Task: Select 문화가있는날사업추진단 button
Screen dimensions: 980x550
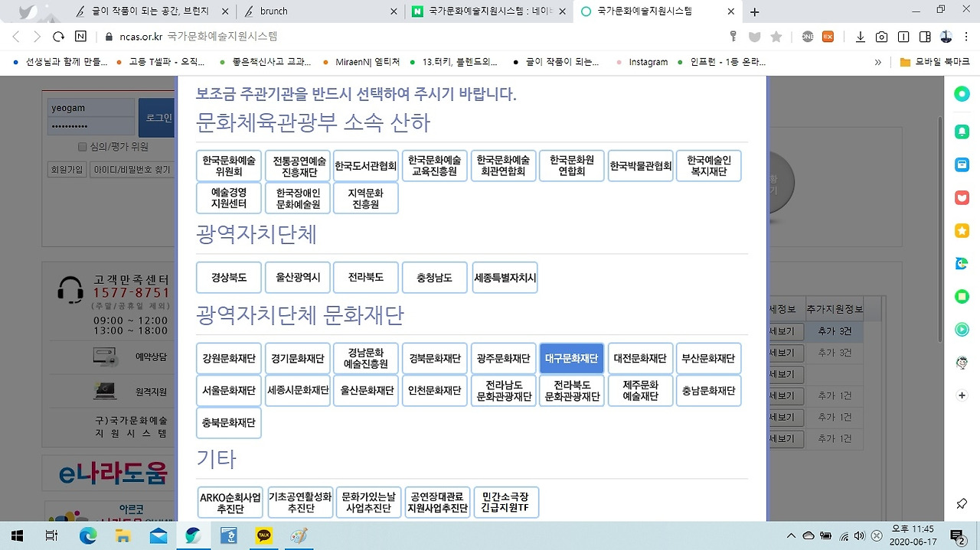Action: (368, 502)
